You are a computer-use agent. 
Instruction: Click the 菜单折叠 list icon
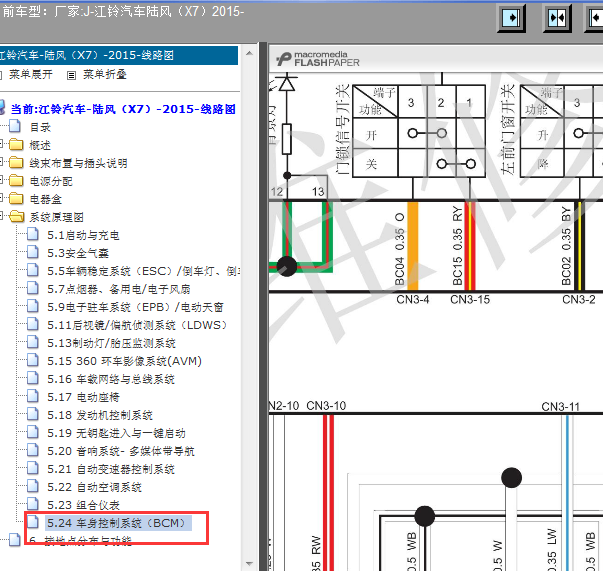(x=71, y=75)
